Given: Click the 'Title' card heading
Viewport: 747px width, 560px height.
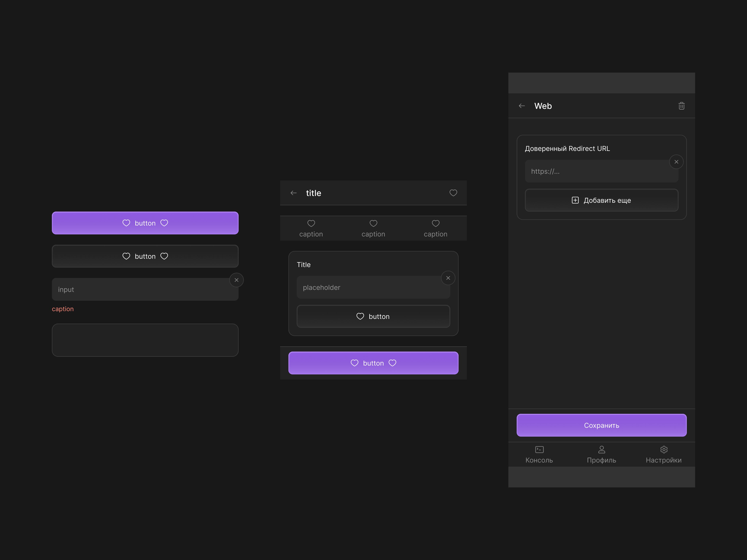Looking at the screenshot, I should click(x=304, y=265).
